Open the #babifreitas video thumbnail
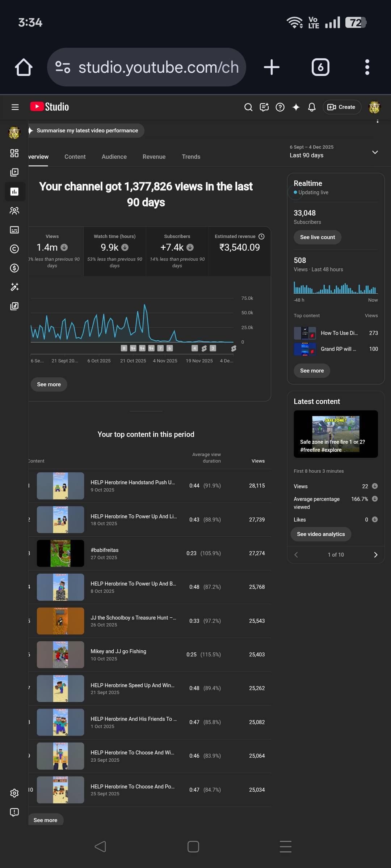 click(x=60, y=553)
